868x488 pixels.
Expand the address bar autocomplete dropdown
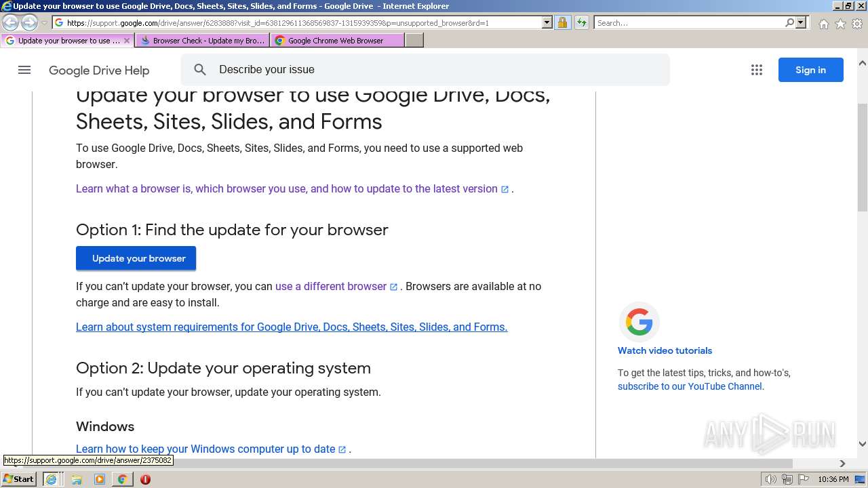[547, 22]
